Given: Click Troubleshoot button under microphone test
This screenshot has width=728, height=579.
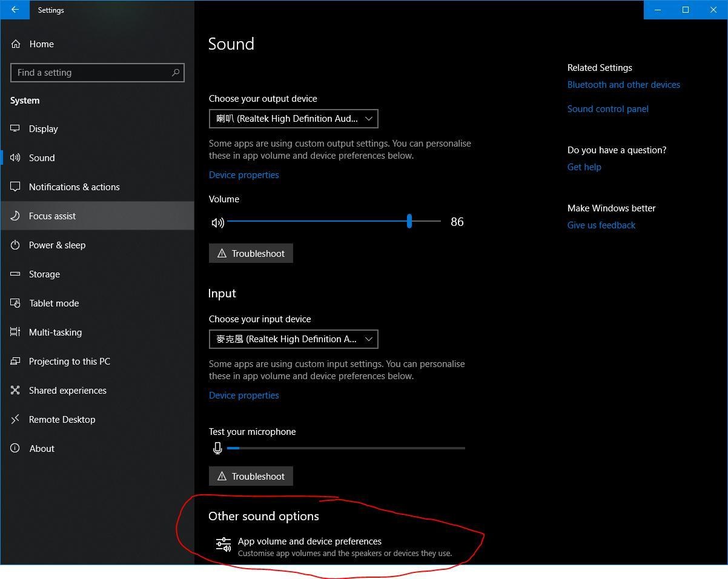Looking at the screenshot, I should point(251,477).
